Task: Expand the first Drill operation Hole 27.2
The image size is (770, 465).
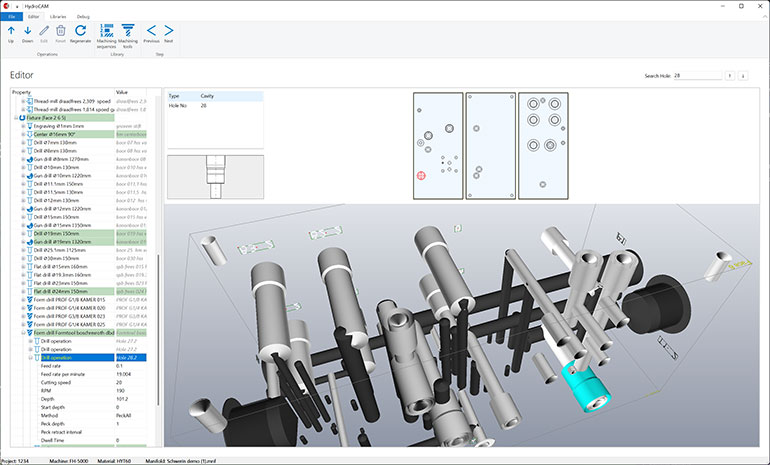Action: click(30, 341)
